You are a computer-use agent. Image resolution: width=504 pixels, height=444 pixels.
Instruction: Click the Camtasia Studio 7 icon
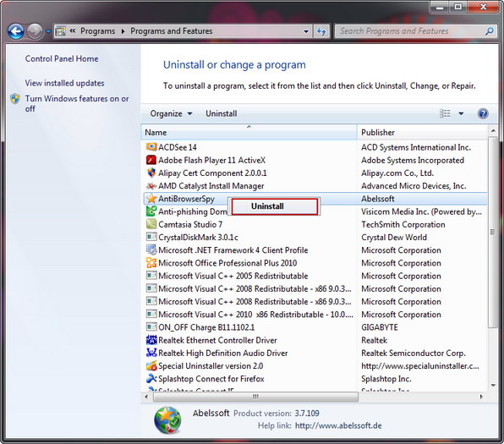[151, 224]
